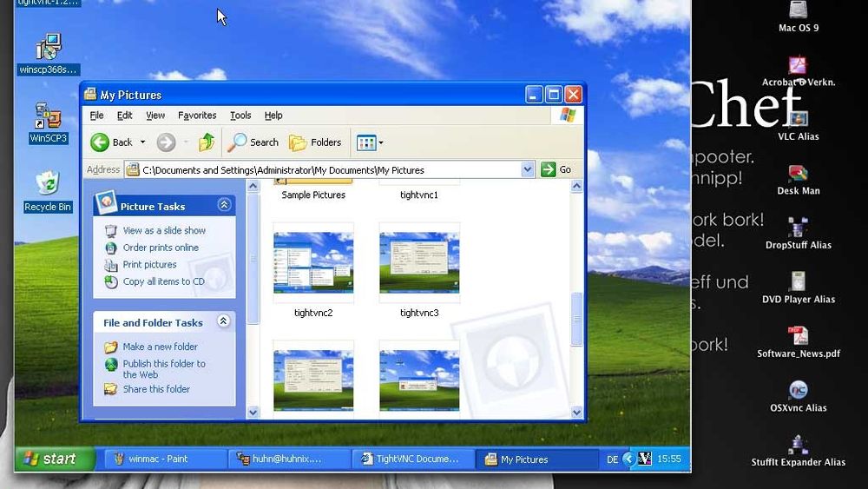The width and height of the screenshot is (868, 489).
Task: Collapse File and Folder Tasks panel
Action: point(224,321)
